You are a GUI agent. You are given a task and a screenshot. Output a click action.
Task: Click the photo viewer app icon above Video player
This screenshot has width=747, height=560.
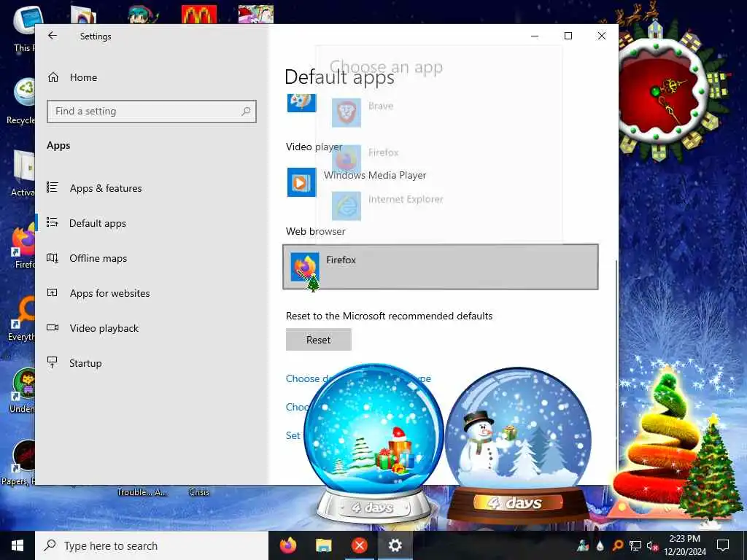(301, 102)
